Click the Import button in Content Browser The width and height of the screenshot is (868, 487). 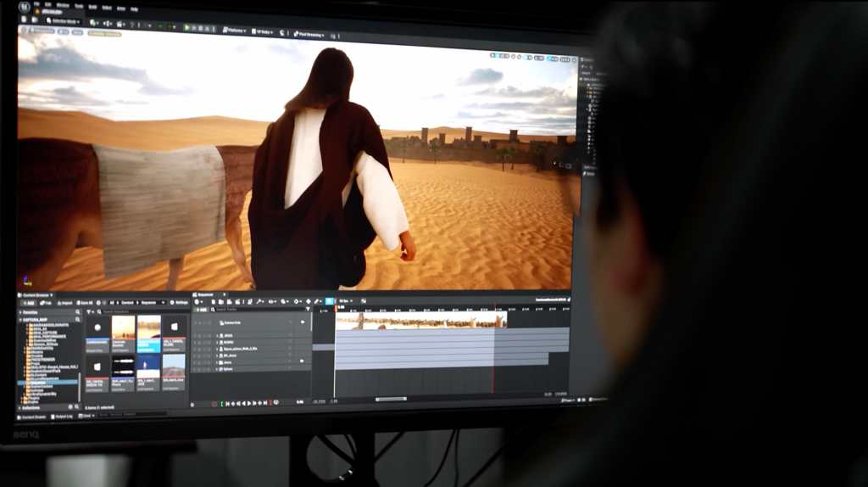click(x=64, y=302)
